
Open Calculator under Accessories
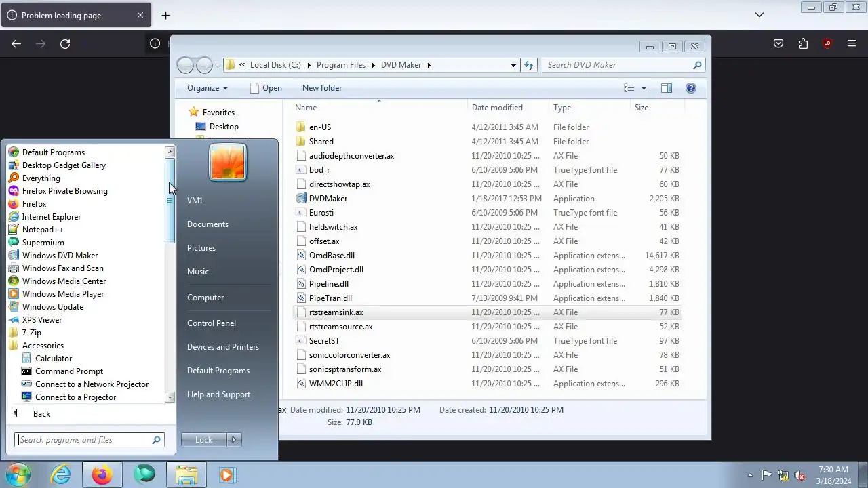click(x=54, y=359)
